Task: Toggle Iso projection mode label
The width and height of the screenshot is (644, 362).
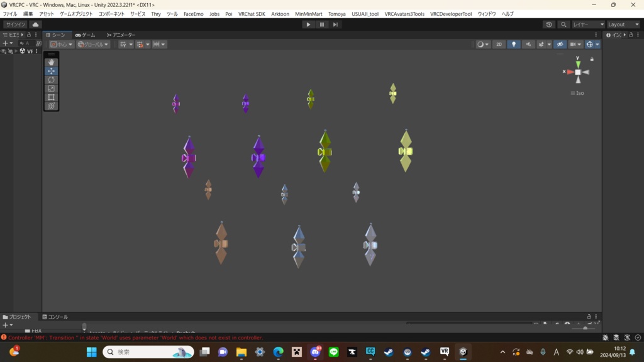Action: 577,93
